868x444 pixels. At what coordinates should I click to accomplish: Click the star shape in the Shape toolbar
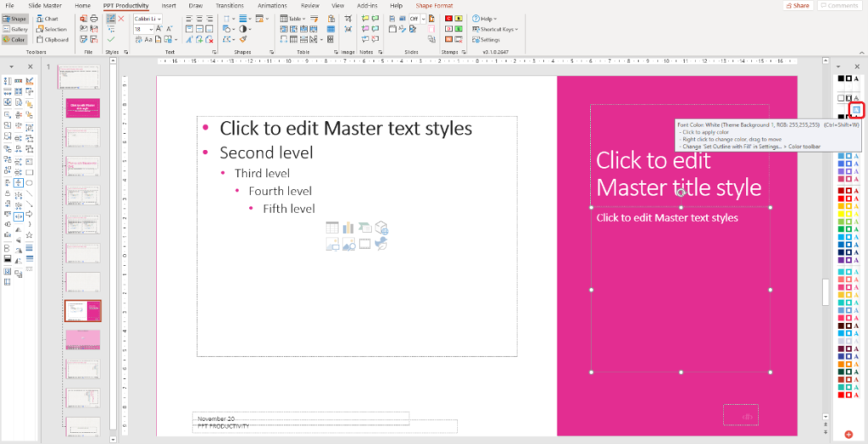pyautogui.click(x=30, y=236)
